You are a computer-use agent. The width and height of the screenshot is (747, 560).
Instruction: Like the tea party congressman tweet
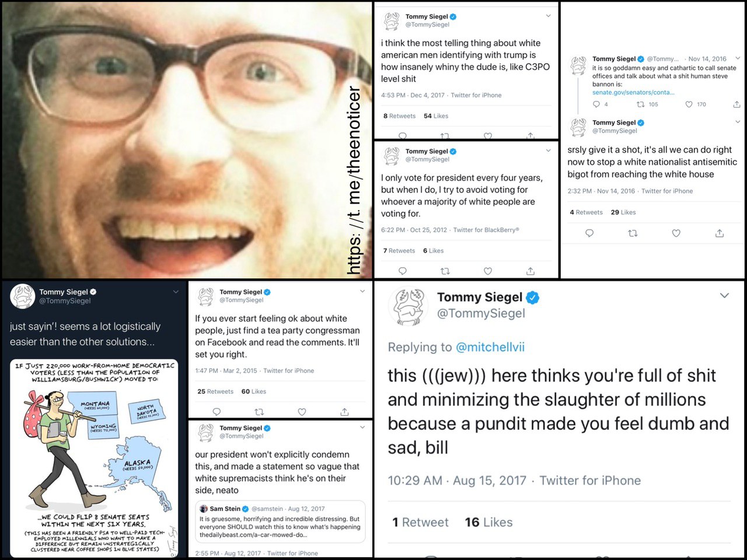tap(302, 412)
